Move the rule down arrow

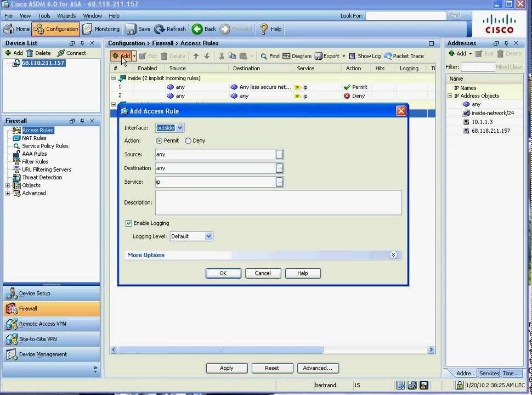[x=207, y=56]
